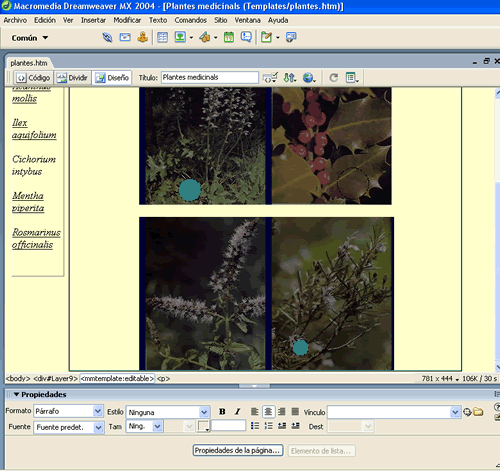Click the text color value field
Viewport: 500px width, 471px height.
(x=228, y=425)
